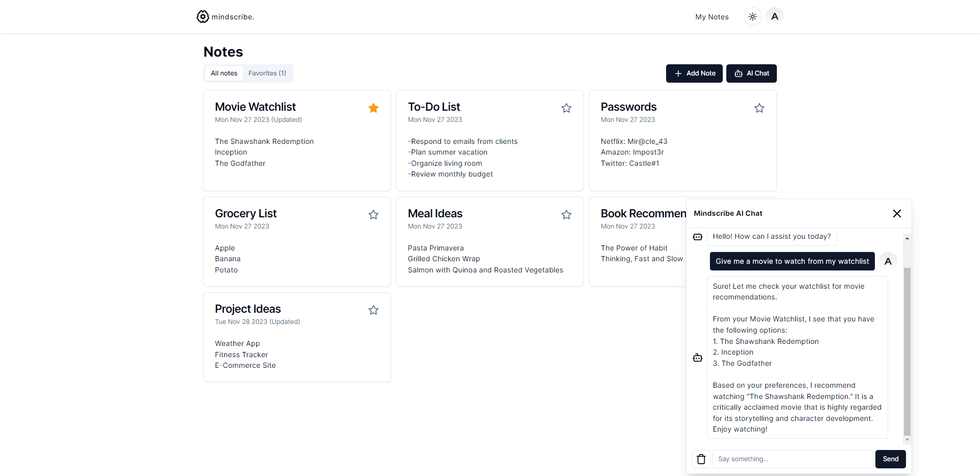Select 'Twitter: Castle#1' password line

tap(630, 163)
